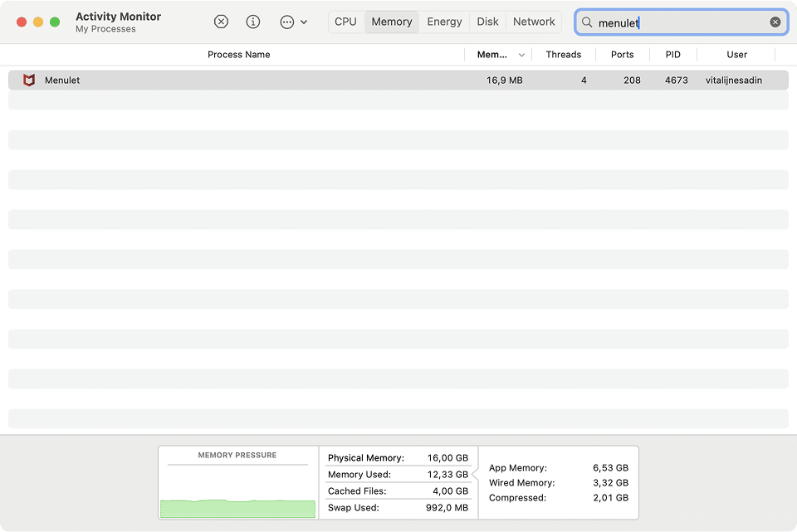797x532 pixels.
Task: Sort by the Process Name column header
Action: coord(239,55)
